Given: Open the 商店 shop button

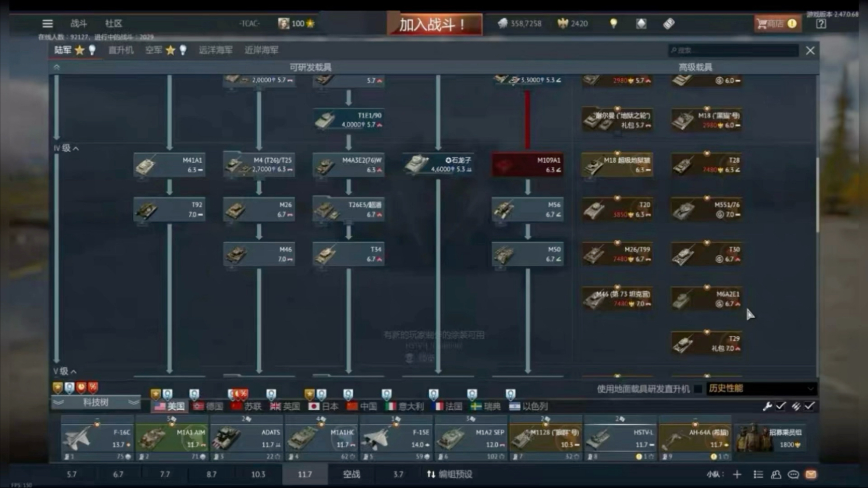Looking at the screenshot, I should tap(777, 23).
